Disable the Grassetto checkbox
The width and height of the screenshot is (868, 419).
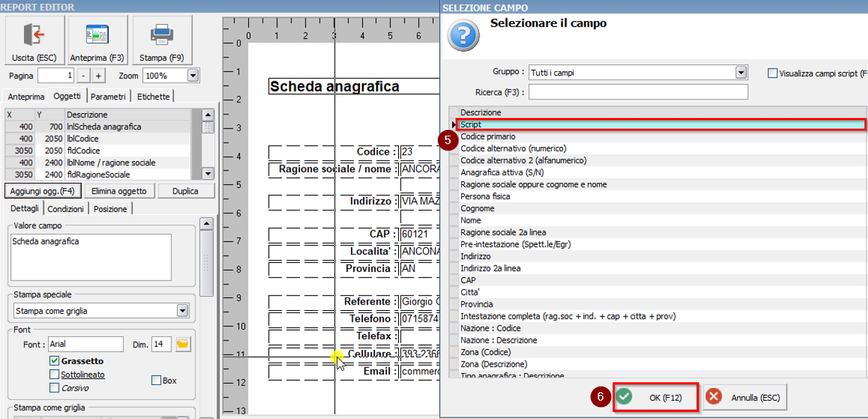54,361
